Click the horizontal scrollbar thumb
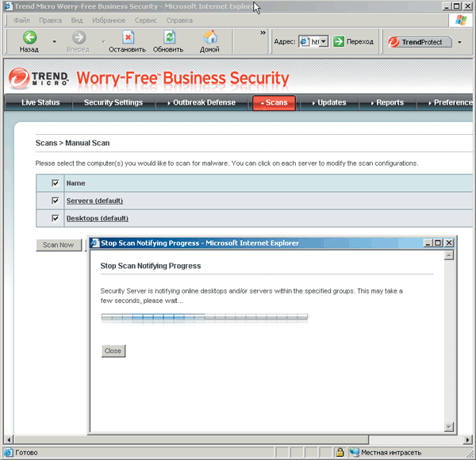The height and width of the screenshot is (460, 476). point(192,439)
